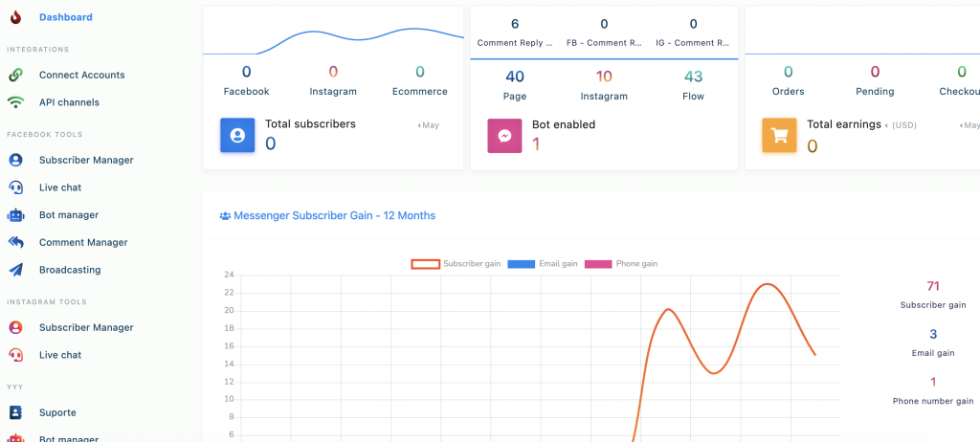Click the Facebook Live chat headset icon

15,188
